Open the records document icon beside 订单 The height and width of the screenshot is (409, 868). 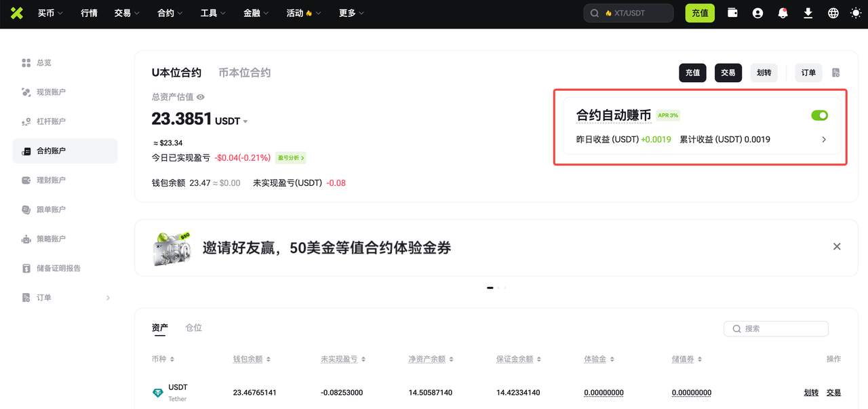coord(835,73)
